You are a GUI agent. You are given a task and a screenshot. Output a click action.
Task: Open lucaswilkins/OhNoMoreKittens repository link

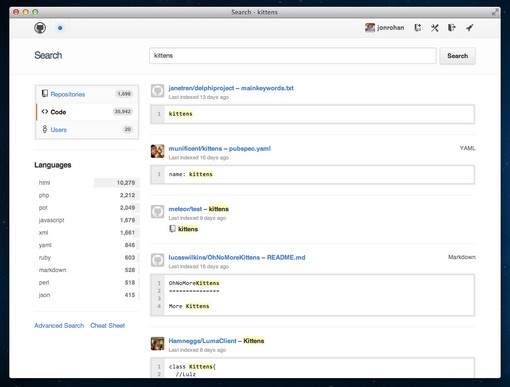(x=214, y=257)
